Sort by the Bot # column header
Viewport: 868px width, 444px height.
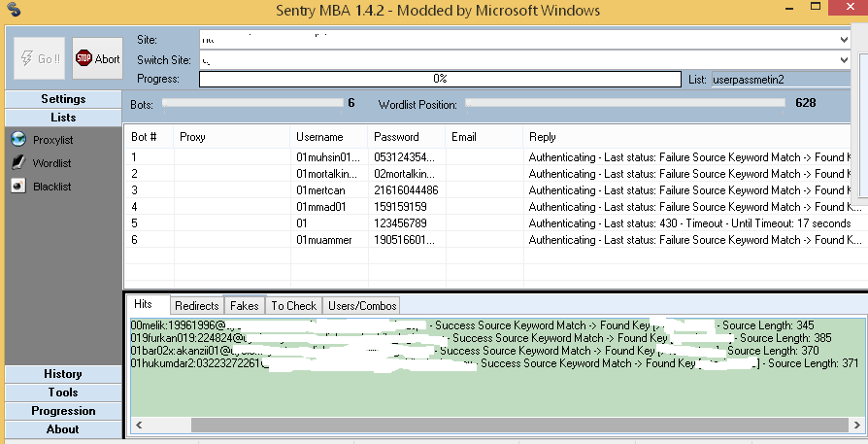click(150, 137)
